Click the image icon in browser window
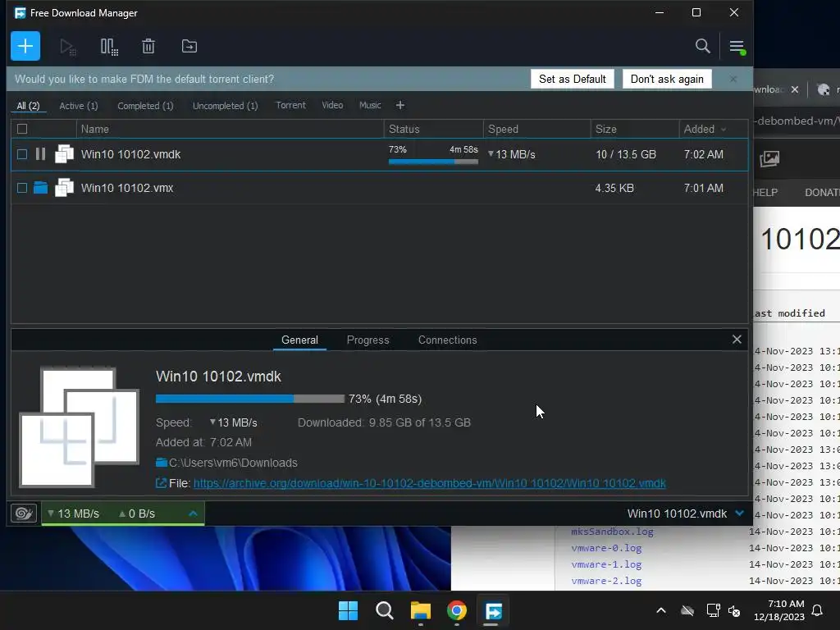 click(769, 158)
